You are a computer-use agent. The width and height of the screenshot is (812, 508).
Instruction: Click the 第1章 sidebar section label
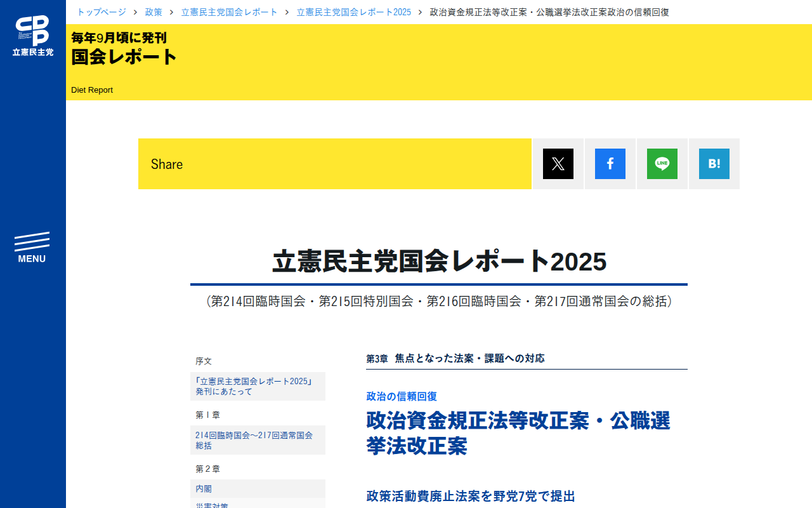pos(207,415)
